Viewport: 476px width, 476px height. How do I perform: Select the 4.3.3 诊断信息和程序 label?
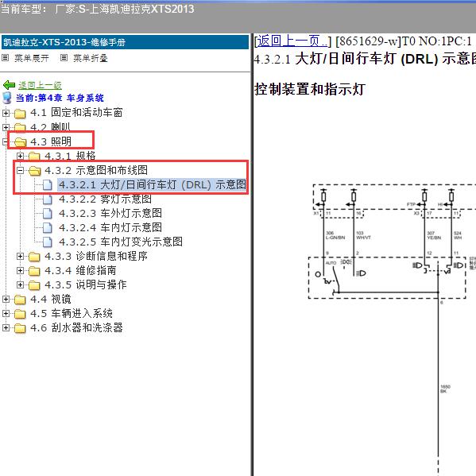click(96, 256)
